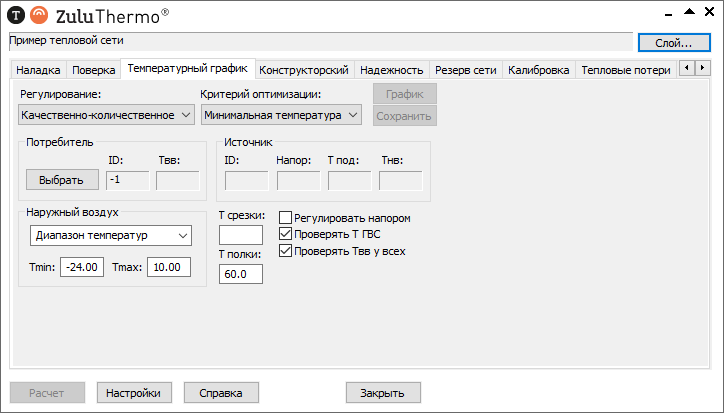Open the Тепловые потери tab
724x413 pixels.
pos(626,70)
